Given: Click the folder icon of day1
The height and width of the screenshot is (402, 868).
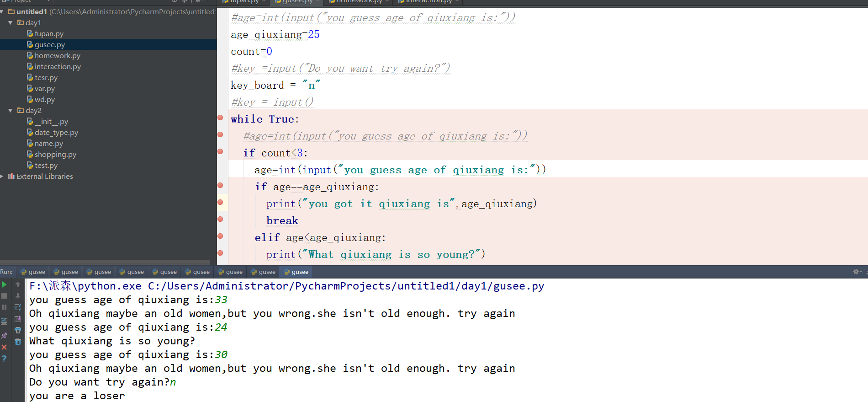Looking at the screenshot, I should pos(21,22).
